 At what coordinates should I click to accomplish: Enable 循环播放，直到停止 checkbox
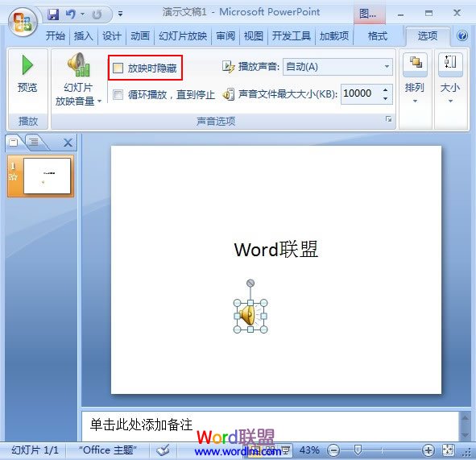118,95
